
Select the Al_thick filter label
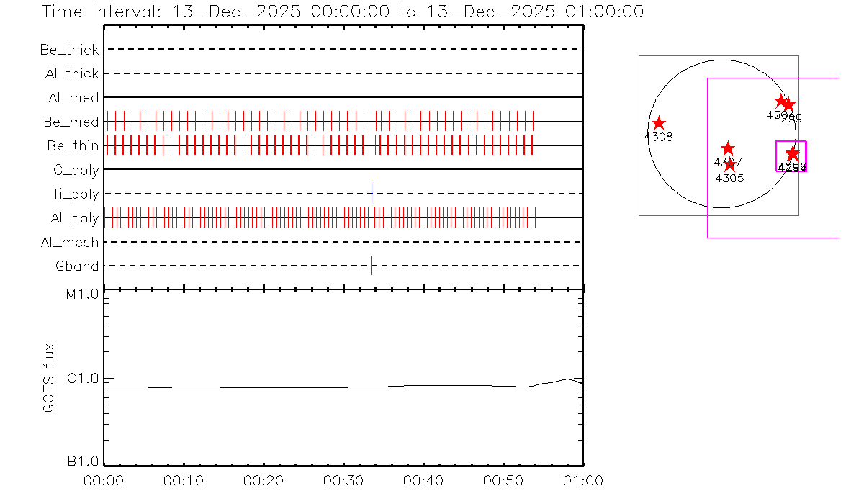tap(72, 74)
